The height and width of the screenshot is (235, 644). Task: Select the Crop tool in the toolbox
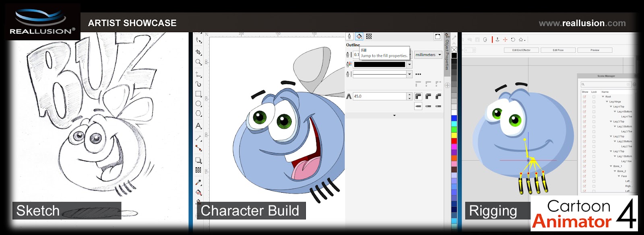pyautogui.click(x=198, y=52)
